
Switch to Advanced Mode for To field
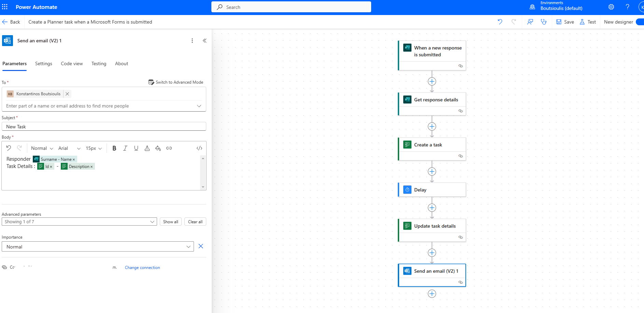pos(176,82)
